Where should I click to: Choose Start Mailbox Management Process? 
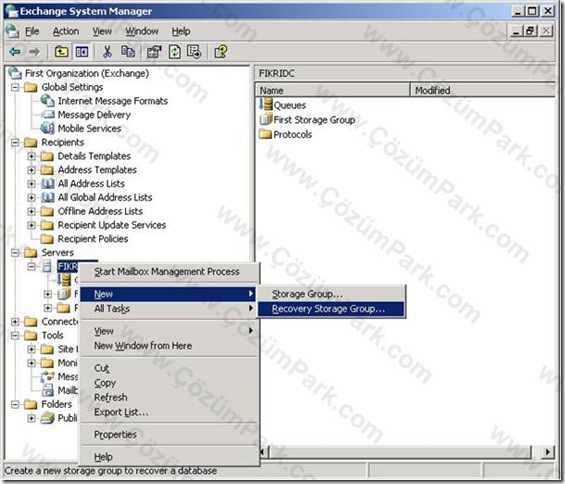point(169,272)
